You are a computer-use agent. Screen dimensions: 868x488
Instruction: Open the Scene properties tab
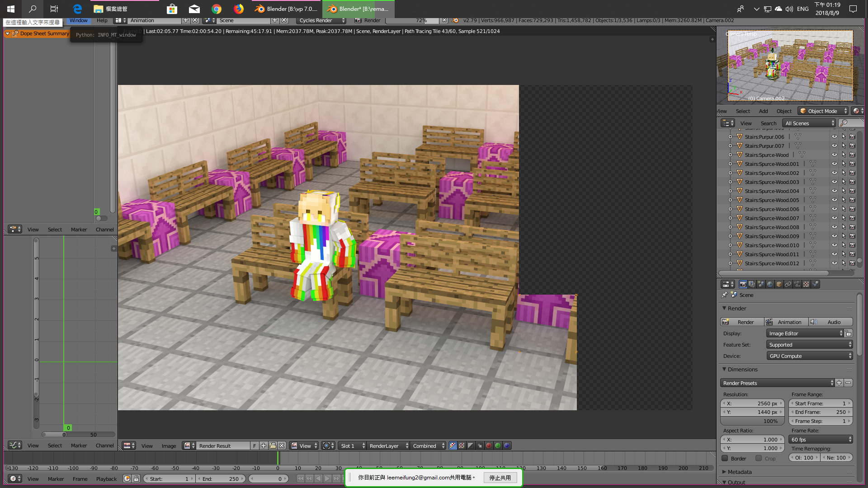(761, 284)
